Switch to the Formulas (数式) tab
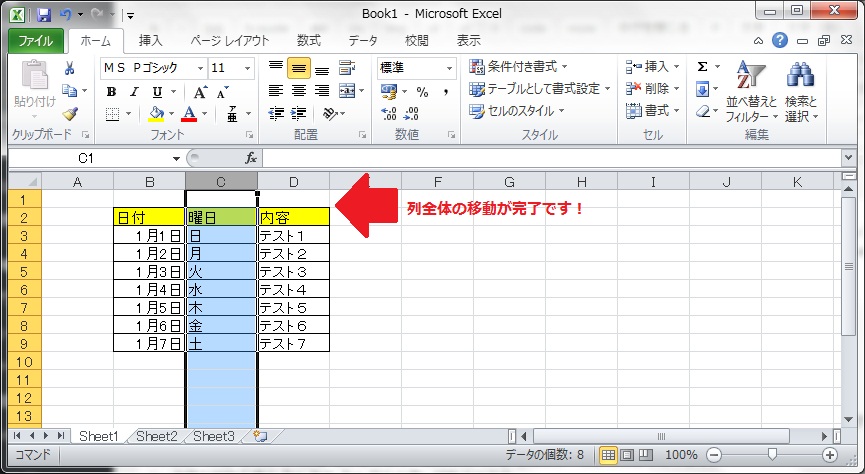Viewport: 865px width, 474px height. pyautogui.click(x=308, y=41)
